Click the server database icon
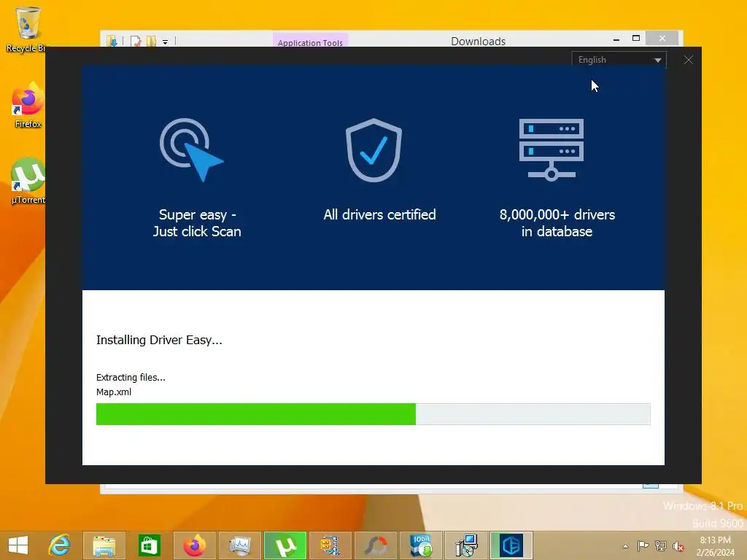This screenshot has width=747, height=560. click(x=551, y=149)
